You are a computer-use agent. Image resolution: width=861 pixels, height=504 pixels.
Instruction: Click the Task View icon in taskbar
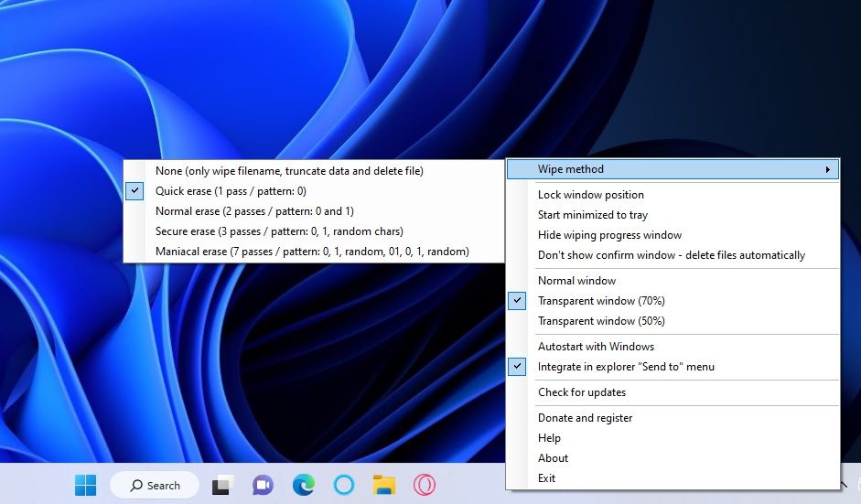(221, 486)
